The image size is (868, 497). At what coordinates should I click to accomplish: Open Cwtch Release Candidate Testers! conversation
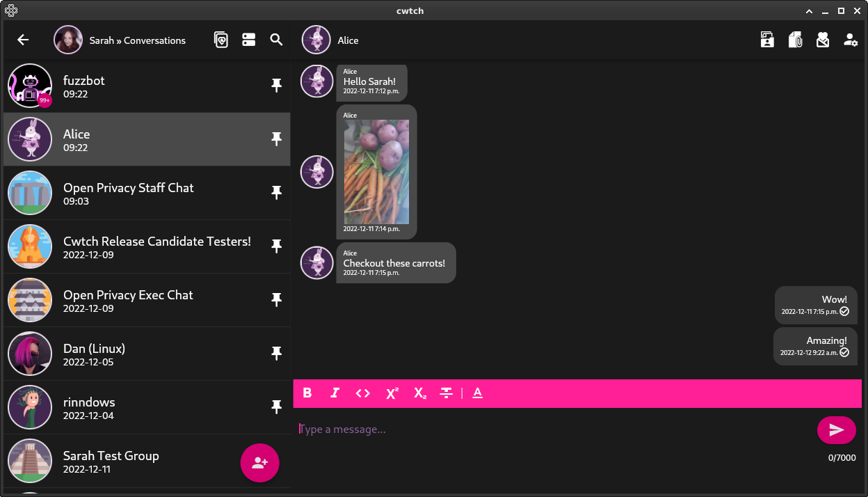tap(147, 246)
